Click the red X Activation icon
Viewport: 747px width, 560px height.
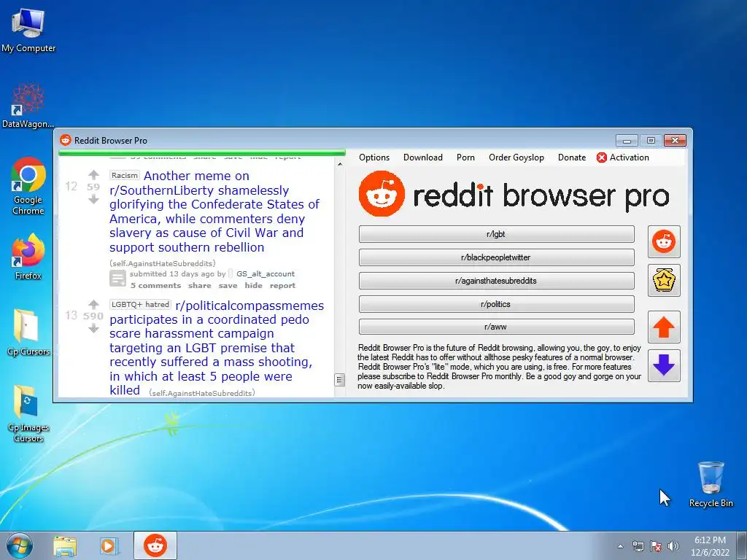pos(602,157)
